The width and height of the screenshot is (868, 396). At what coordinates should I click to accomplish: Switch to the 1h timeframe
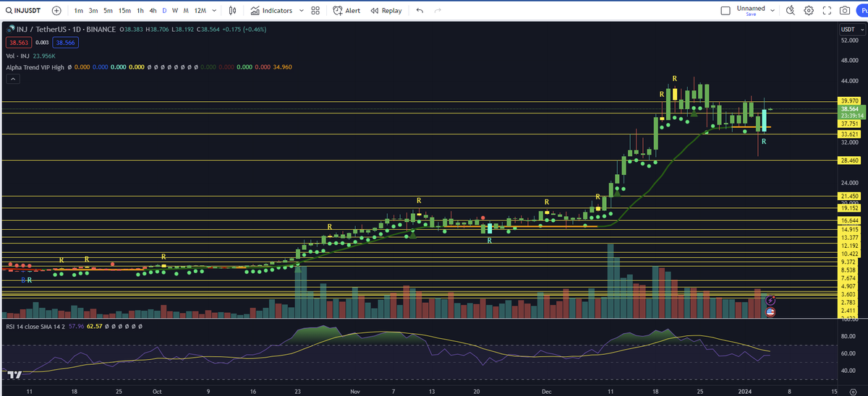click(140, 11)
